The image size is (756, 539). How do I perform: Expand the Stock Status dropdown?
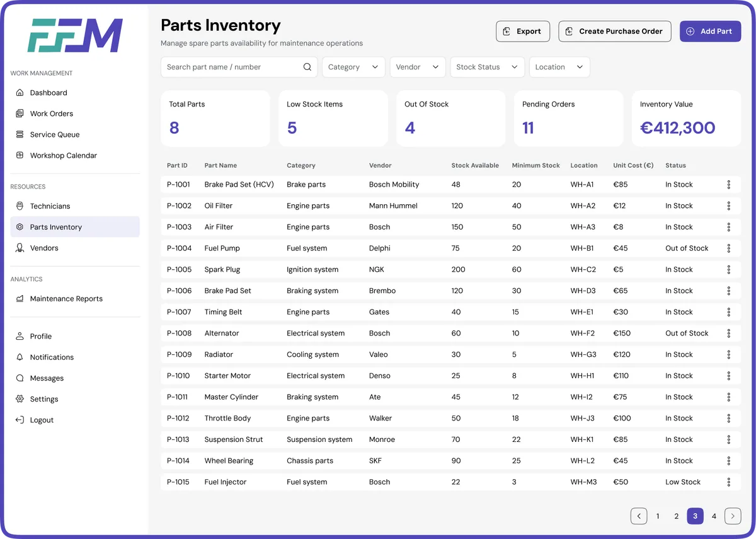(487, 66)
